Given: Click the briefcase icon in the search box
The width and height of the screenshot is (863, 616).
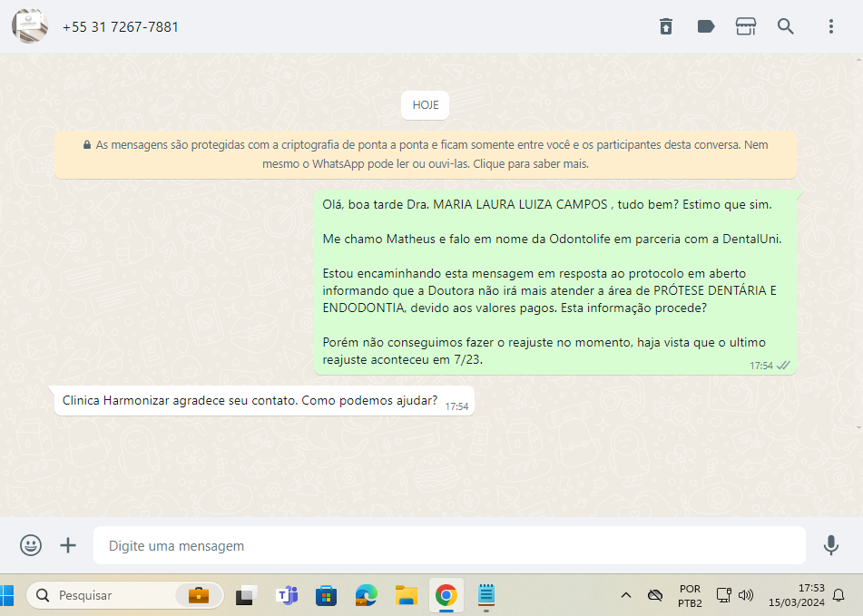Looking at the screenshot, I should 199,595.
